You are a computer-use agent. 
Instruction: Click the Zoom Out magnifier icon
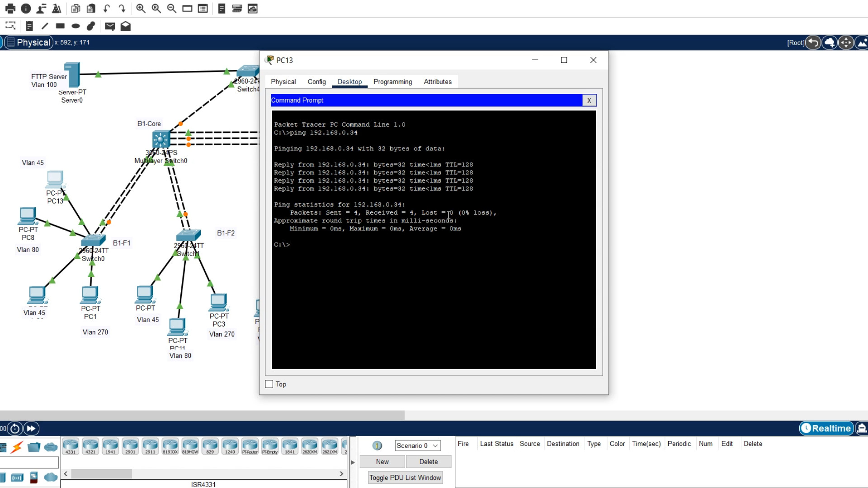tap(172, 9)
